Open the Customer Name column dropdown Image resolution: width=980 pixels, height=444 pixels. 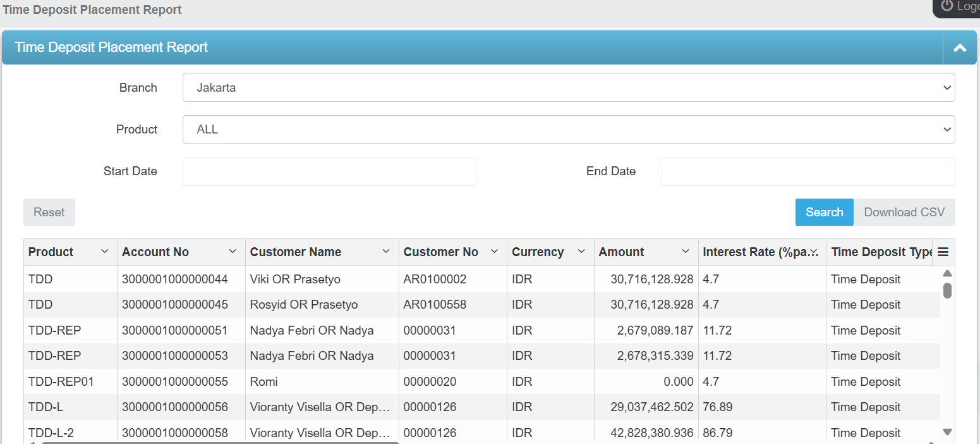386,252
